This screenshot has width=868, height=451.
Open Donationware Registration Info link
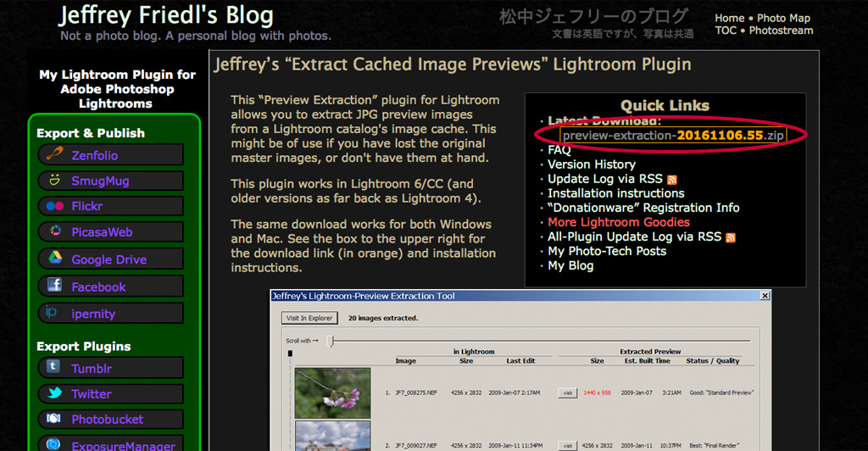pyautogui.click(x=643, y=208)
